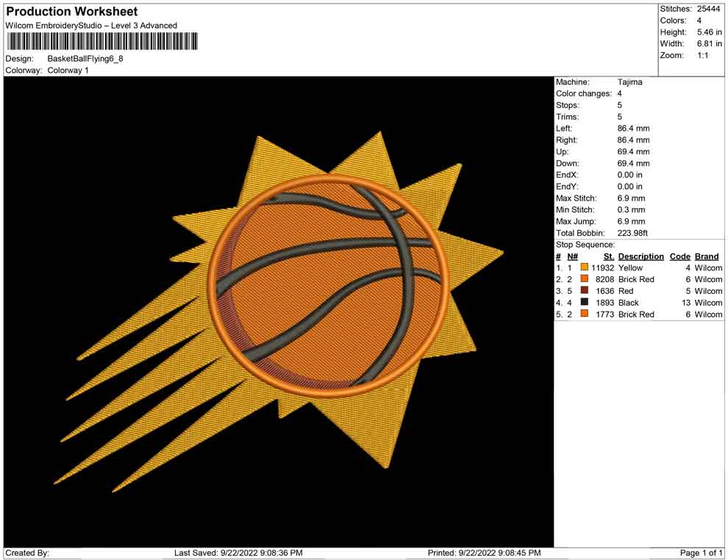Click the Yellow color swatch in row 1
Image resolution: width=728 pixels, height=560 pixels.
click(x=585, y=268)
